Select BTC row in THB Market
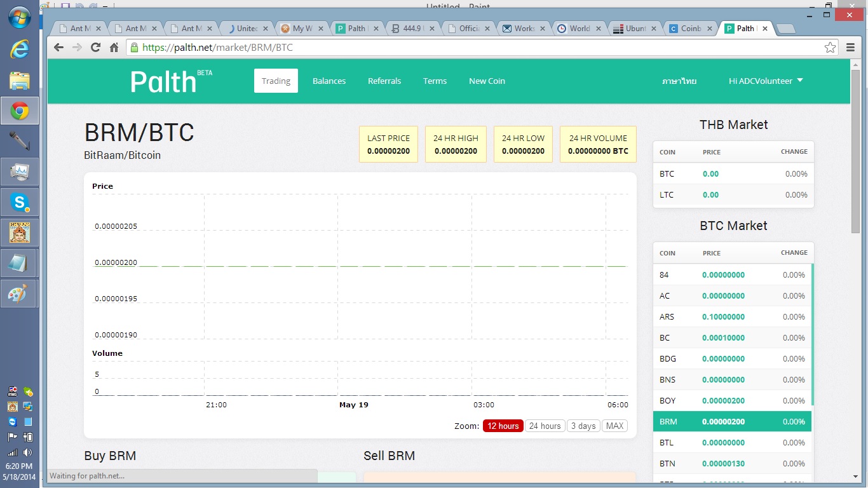868x488 pixels. point(733,173)
